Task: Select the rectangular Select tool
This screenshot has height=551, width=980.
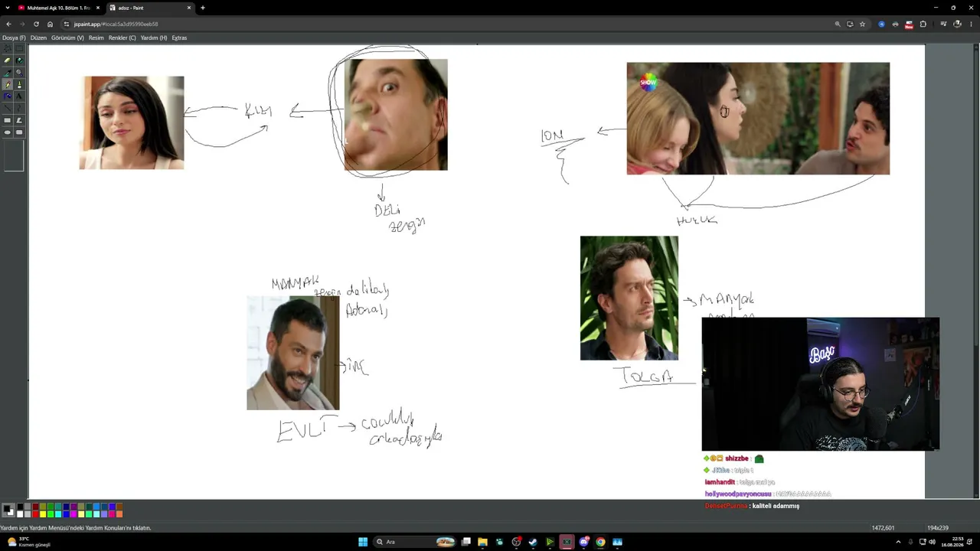Action: click(20, 48)
